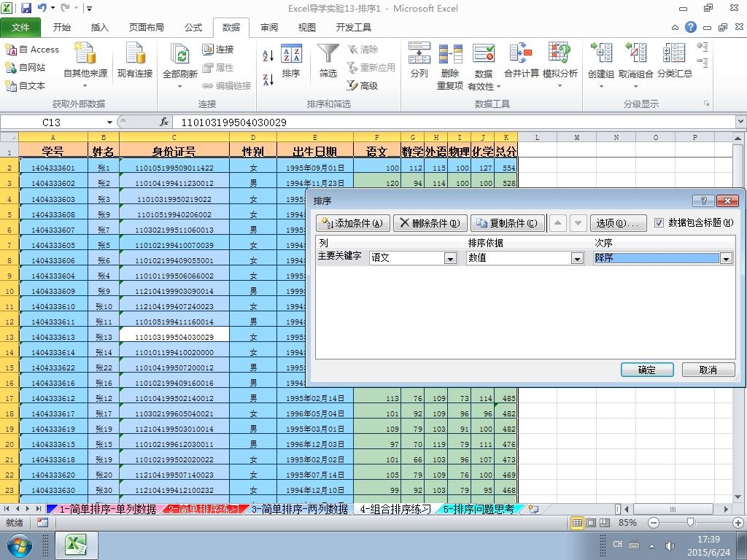Click Subtotal (分类汇总)

pyautogui.click(x=675, y=61)
